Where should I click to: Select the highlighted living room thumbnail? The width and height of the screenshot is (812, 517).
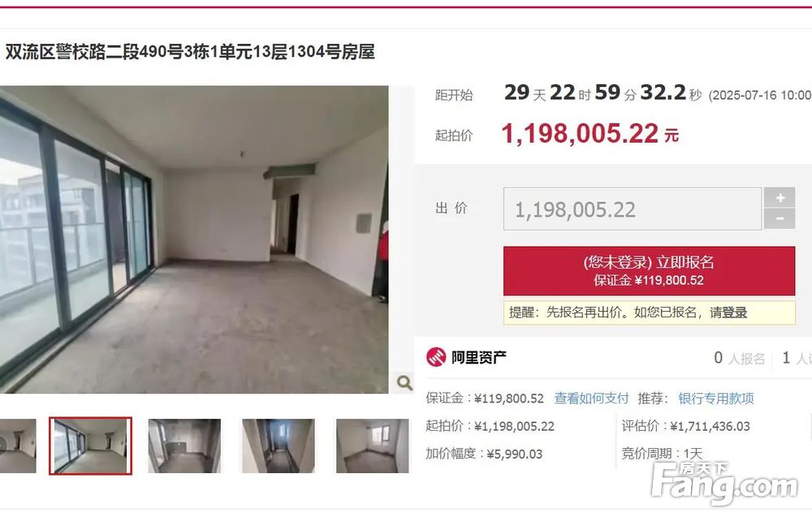91,446
